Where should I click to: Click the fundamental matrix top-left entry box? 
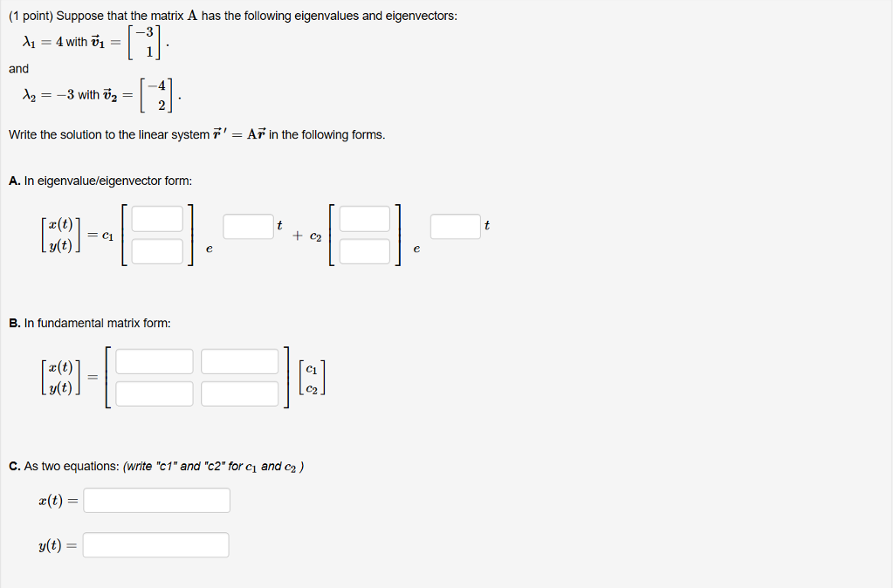[155, 360]
